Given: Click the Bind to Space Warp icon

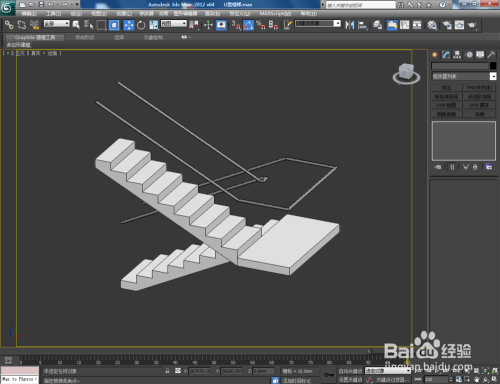Looking at the screenshot, I should pyautogui.click(x=34, y=25).
